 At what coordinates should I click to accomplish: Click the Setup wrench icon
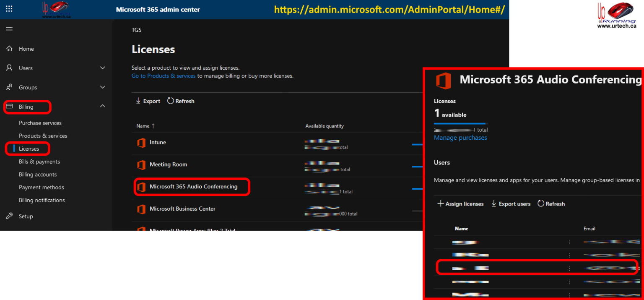[x=9, y=216]
